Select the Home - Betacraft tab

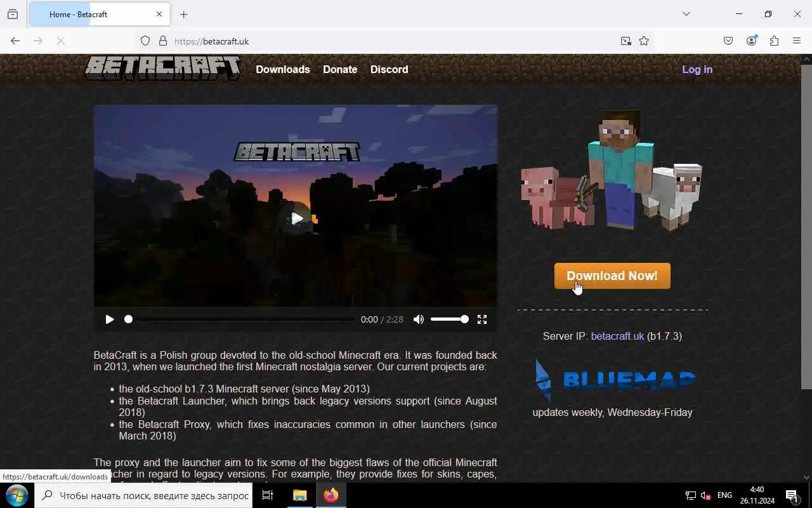[100, 14]
